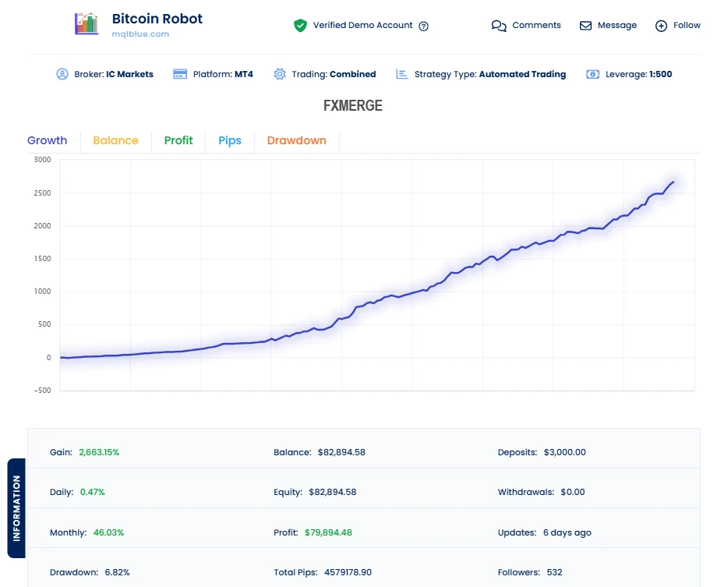Show the Drawdown chart tab
728x587 pixels.
(x=296, y=140)
